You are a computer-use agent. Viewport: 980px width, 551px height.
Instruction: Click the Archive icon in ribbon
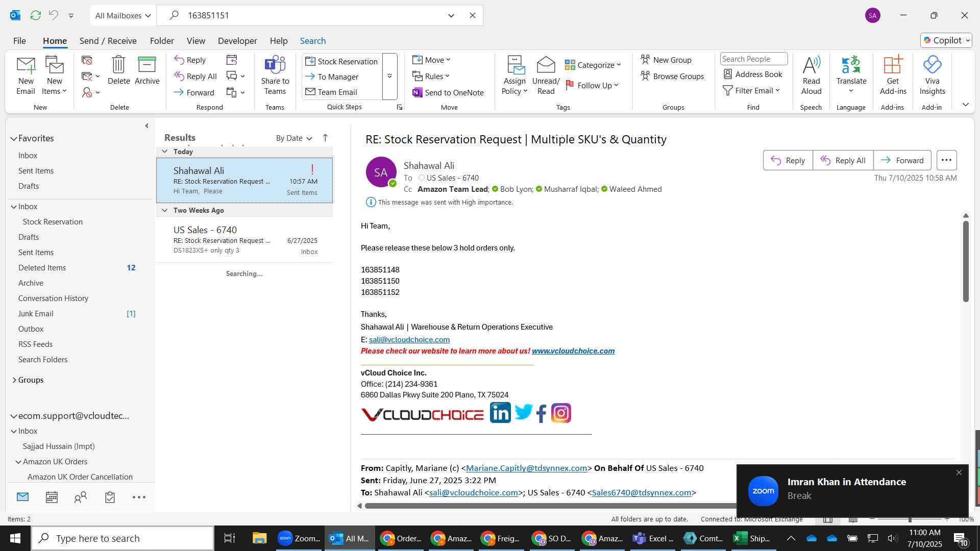pyautogui.click(x=147, y=65)
